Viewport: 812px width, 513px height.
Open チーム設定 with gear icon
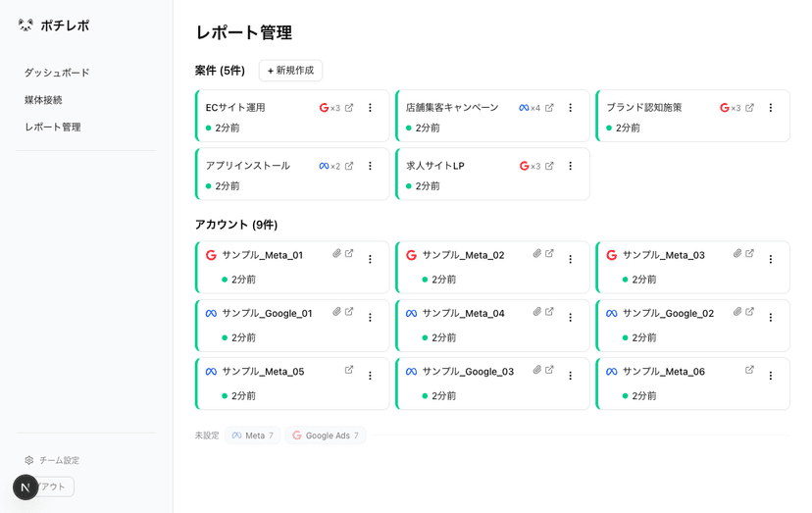52,460
